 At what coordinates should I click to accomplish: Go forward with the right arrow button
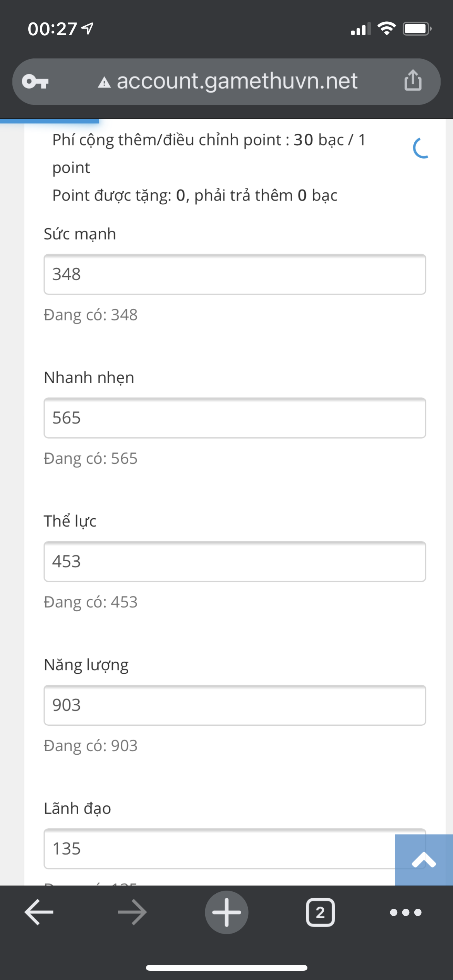coord(132,912)
